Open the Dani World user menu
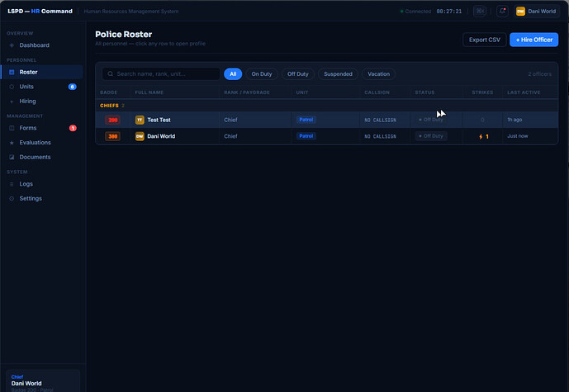Viewport: 569px width, 392px height. [x=536, y=12]
